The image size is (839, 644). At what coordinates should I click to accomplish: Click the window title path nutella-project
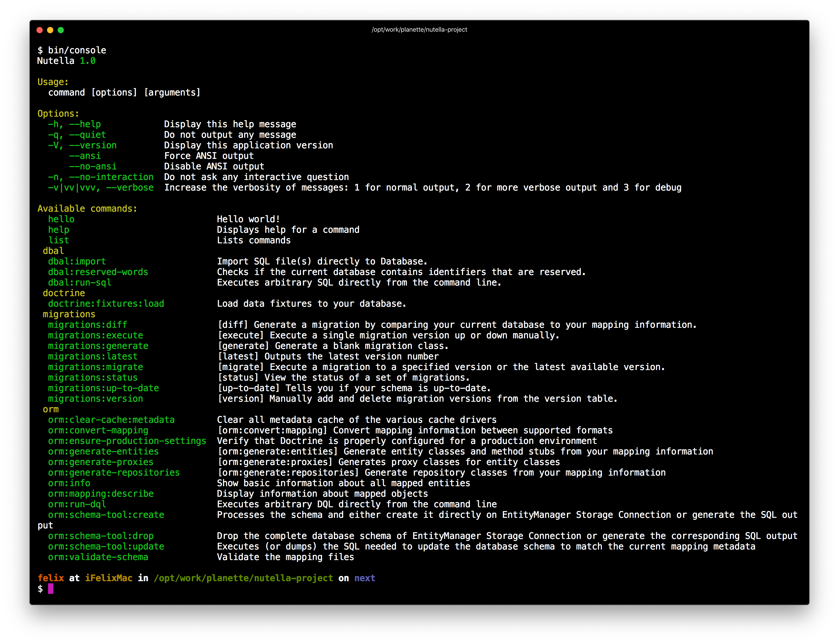pos(419,30)
